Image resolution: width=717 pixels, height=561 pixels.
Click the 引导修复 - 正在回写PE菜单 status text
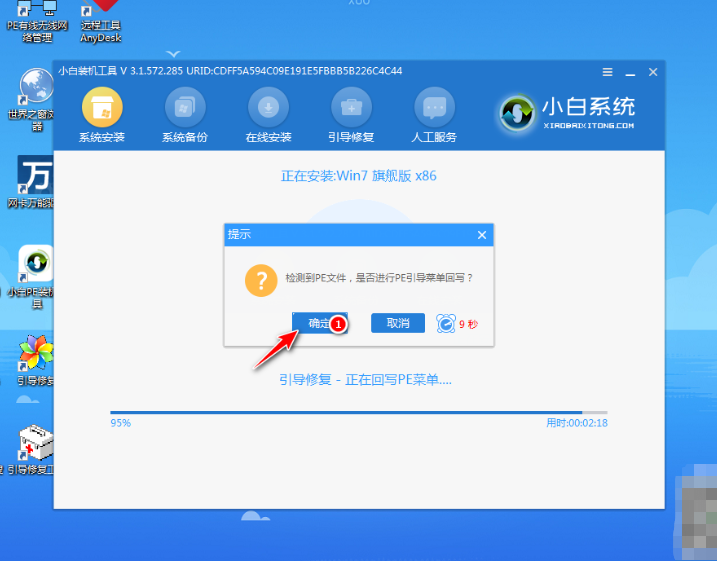[365, 379]
